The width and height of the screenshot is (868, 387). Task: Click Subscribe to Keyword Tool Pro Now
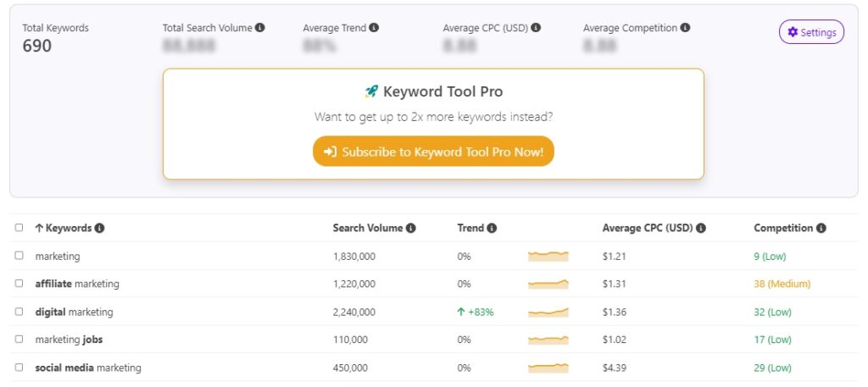click(x=433, y=152)
